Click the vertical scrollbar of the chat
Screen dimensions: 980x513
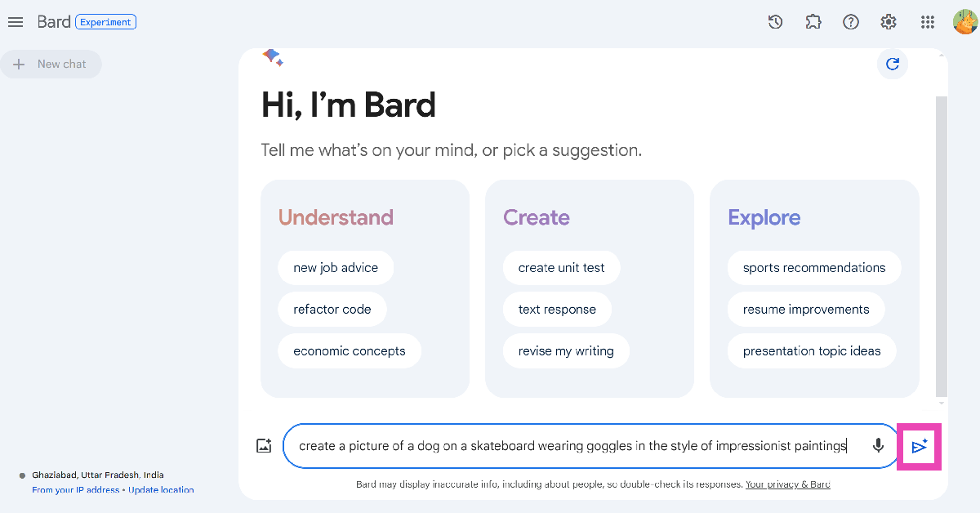(942, 245)
